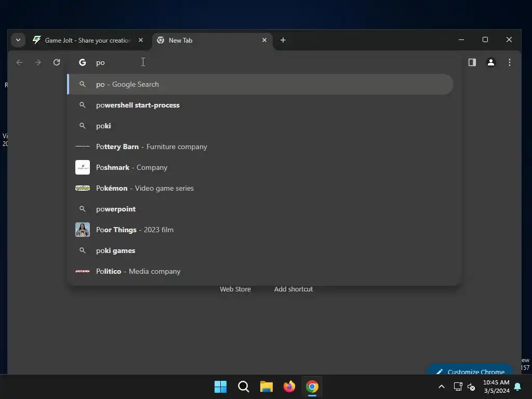Click the Pottery Barn logo icon
The height and width of the screenshot is (399, 532).
coord(83,147)
